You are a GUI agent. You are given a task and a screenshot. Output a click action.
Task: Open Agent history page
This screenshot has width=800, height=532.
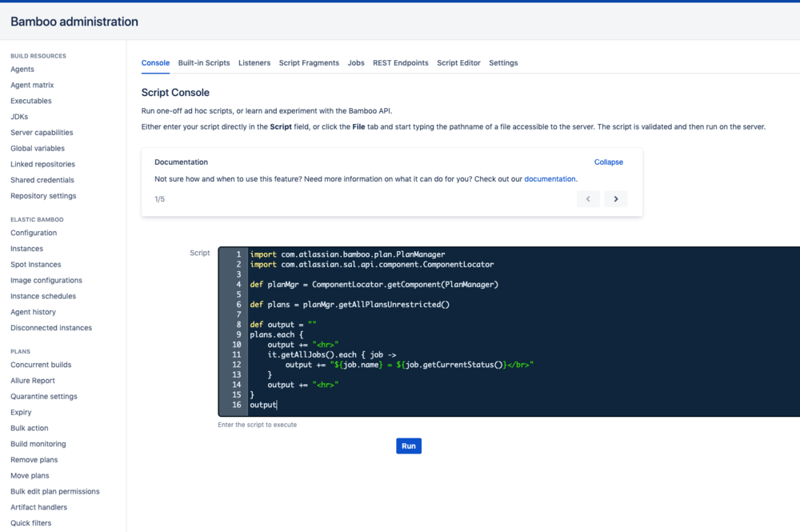33,312
